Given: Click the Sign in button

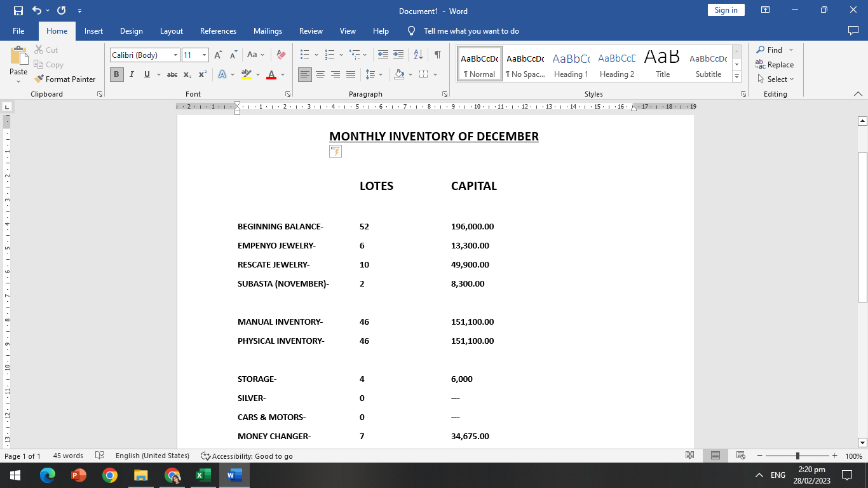Looking at the screenshot, I should tap(726, 10).
